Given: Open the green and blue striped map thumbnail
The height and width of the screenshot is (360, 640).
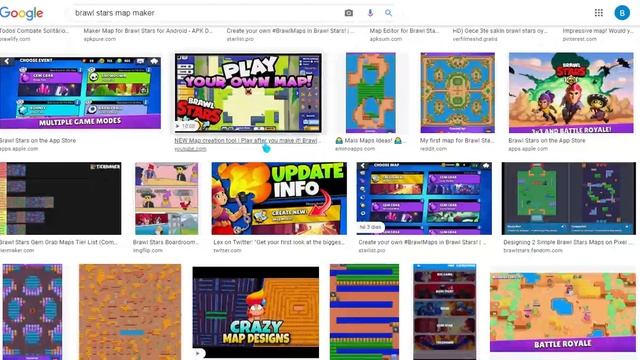Looking at the screenshot, I should (x=364, y=312).
